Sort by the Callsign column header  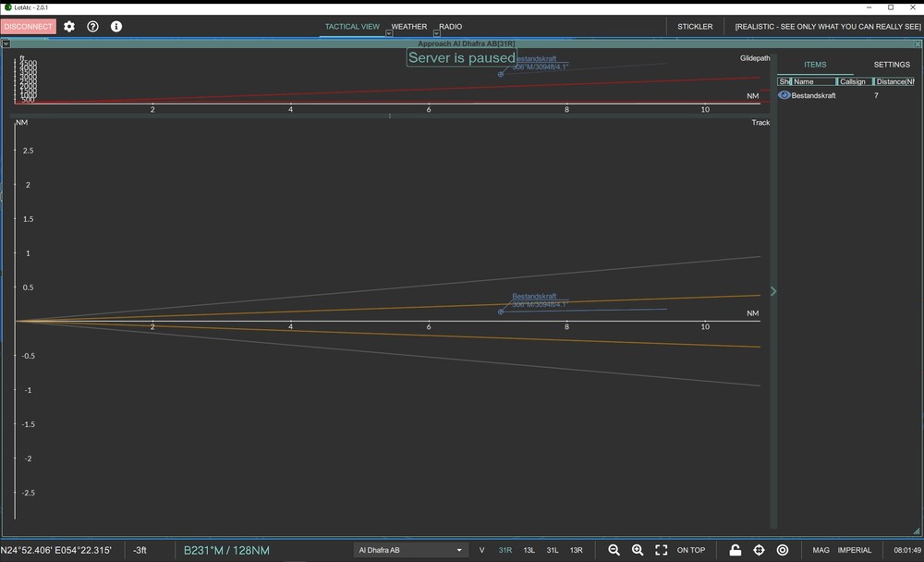pos(855,81)
